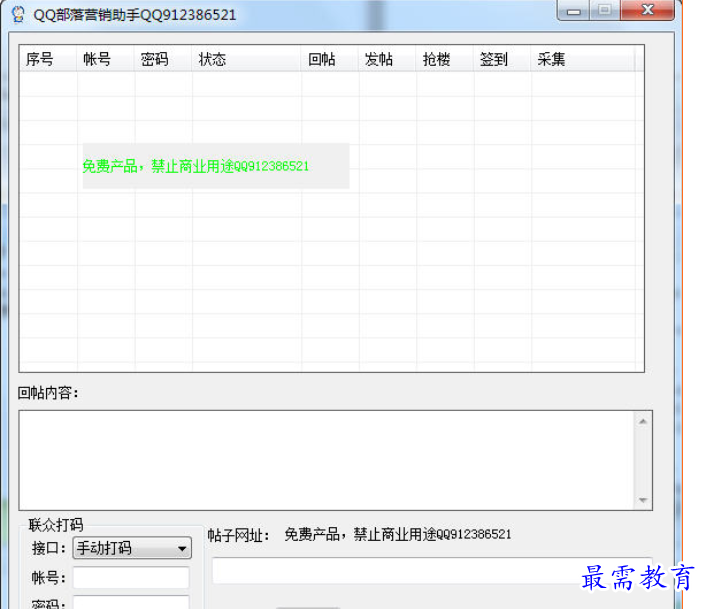Click the 抢楼 column header
The image size is (703, 609).
pos(445,59)
